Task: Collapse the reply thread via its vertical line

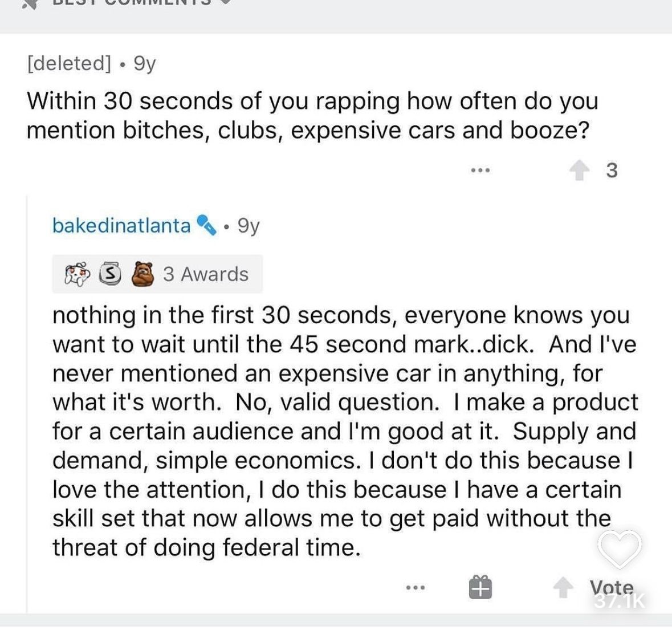Action: point(27,404)
